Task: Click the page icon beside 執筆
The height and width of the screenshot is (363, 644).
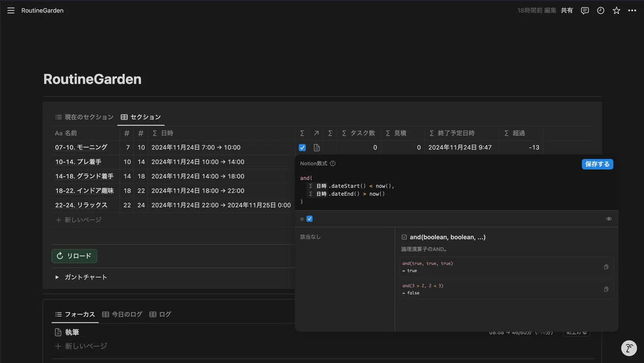Action: 58,332
